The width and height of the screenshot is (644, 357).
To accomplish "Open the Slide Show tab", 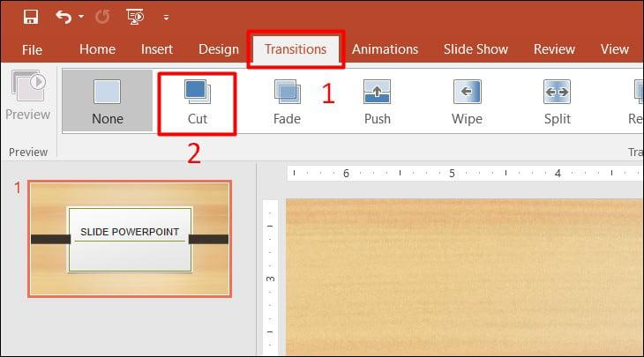I will 476,49.
